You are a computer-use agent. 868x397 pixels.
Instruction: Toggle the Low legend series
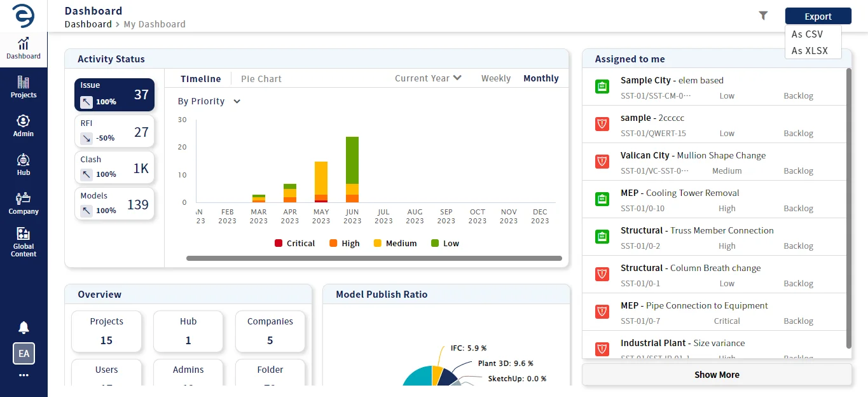click(444, 243)
